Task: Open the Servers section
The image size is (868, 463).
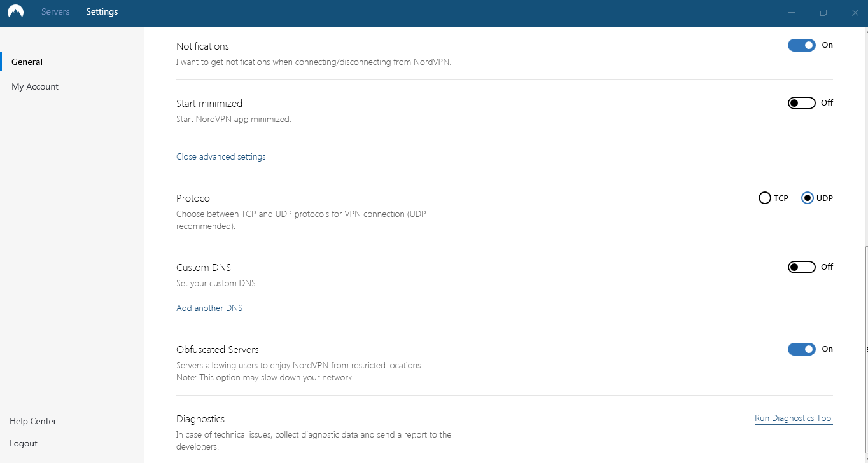Action: [55, 11]
